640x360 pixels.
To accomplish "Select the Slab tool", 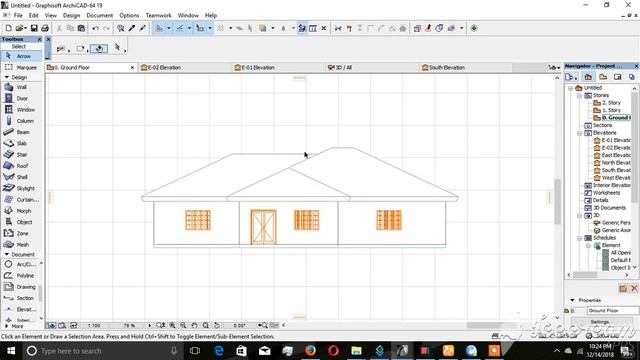I will (x=21, y=143).
